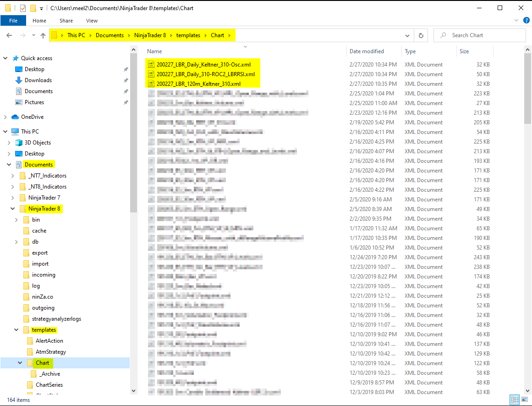Click the 3D Objects cube icon
This screenshot has height=406, width=532.
pos(19,143)
